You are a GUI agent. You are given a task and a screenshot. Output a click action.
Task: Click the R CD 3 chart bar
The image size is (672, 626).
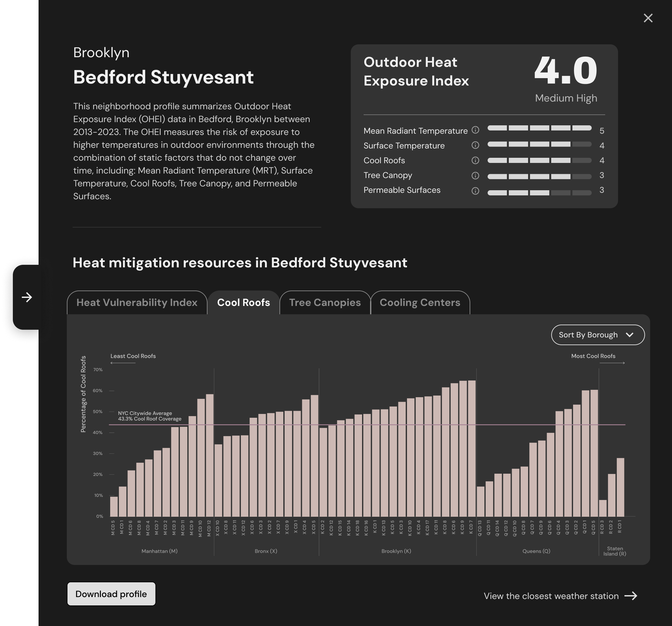603,508
